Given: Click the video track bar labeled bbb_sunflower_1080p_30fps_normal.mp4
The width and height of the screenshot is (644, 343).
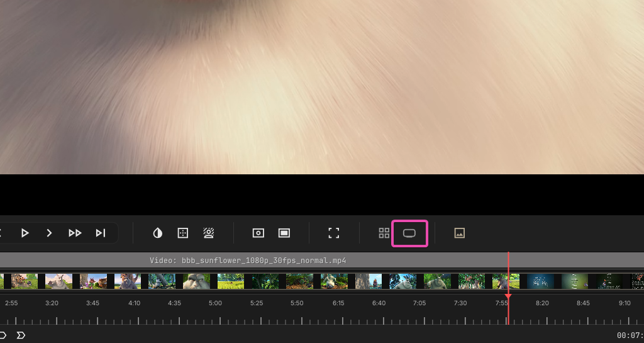Looking at the screenshot, I should pos(248,261).
